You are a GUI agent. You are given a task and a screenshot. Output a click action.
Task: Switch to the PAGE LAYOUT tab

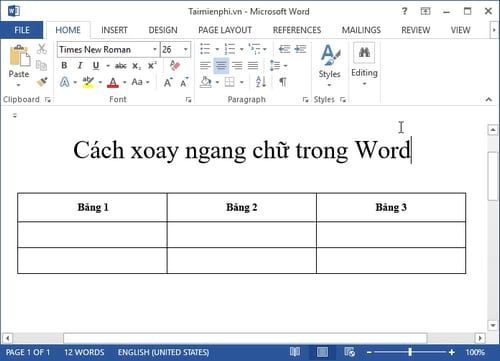coord(225,30)
